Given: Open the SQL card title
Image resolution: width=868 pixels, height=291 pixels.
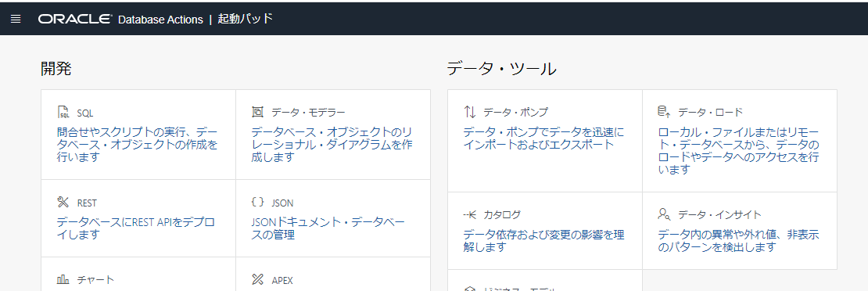Looking at the screenshot, I should [x=85, y=113].
